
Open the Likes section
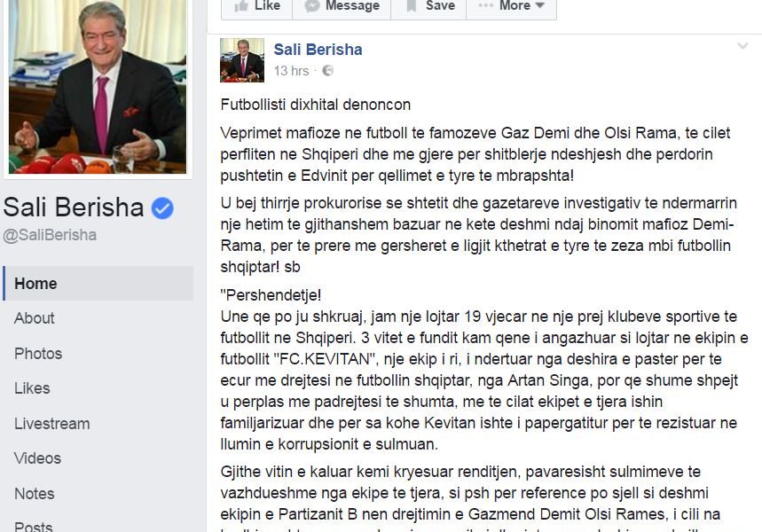[32, 388]
